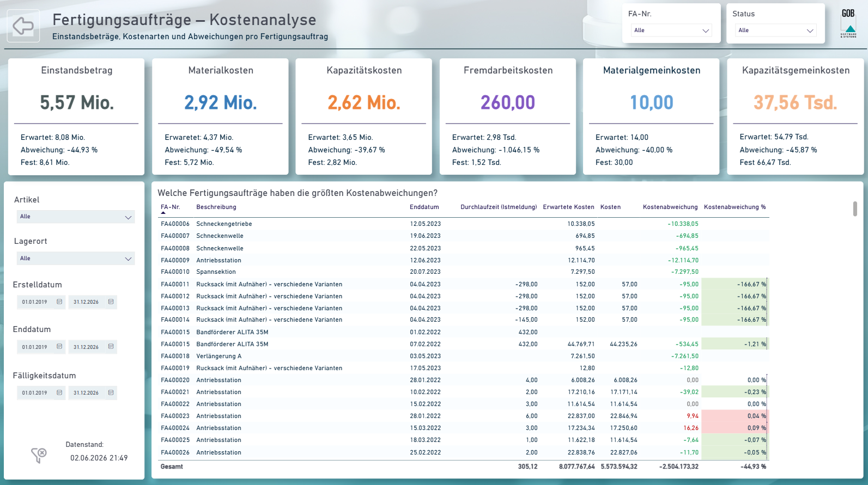Open the Status dropdown filter

coord(775,30)
